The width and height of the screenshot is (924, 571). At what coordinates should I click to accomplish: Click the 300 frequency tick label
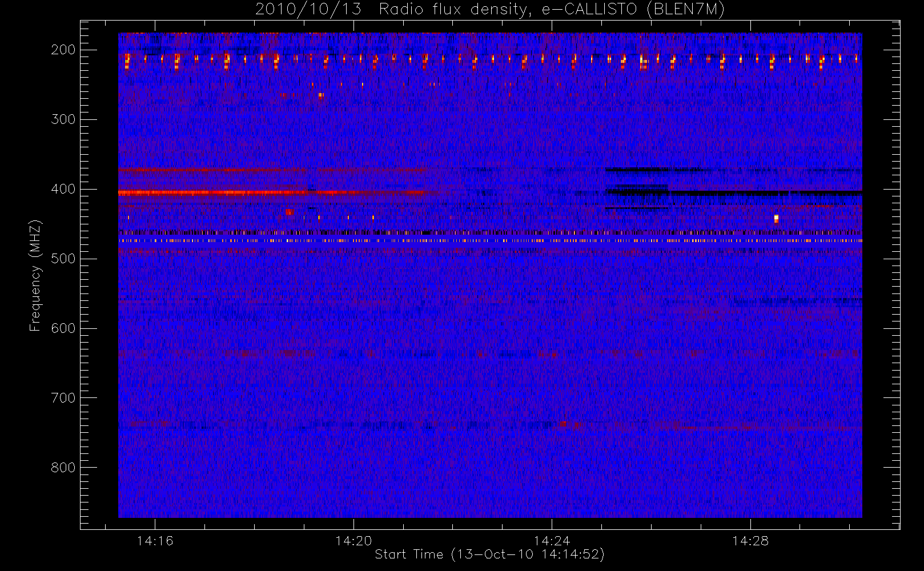(x=63, y=119)
